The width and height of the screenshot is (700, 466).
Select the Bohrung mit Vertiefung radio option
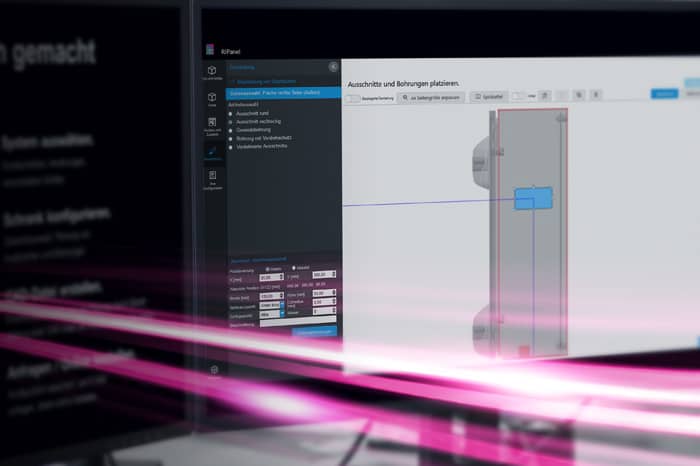click(231, 139)
